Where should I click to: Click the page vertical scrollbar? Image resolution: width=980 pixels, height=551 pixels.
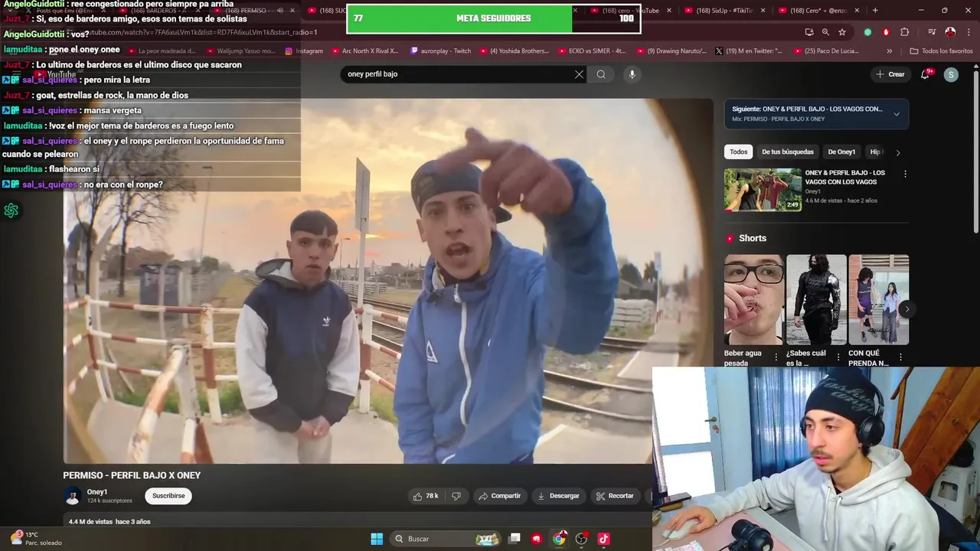coord(975,151)
